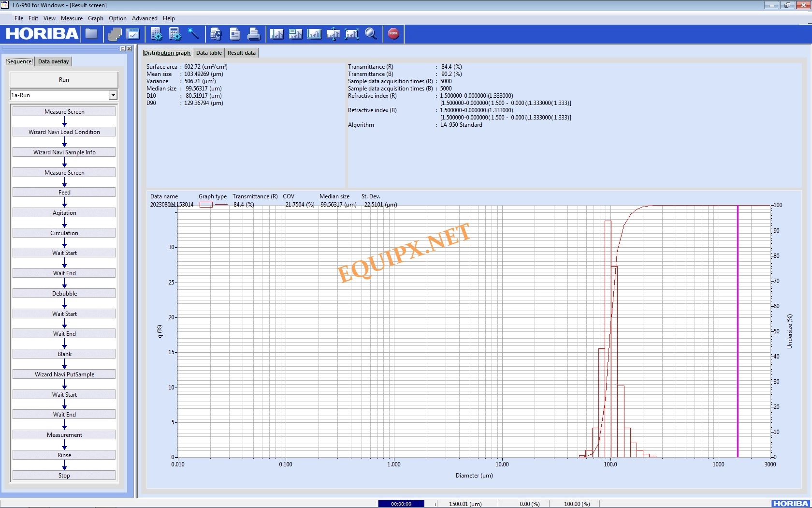Select the Sequence tab
Screen dimensions: 812x508
point(19,61)
